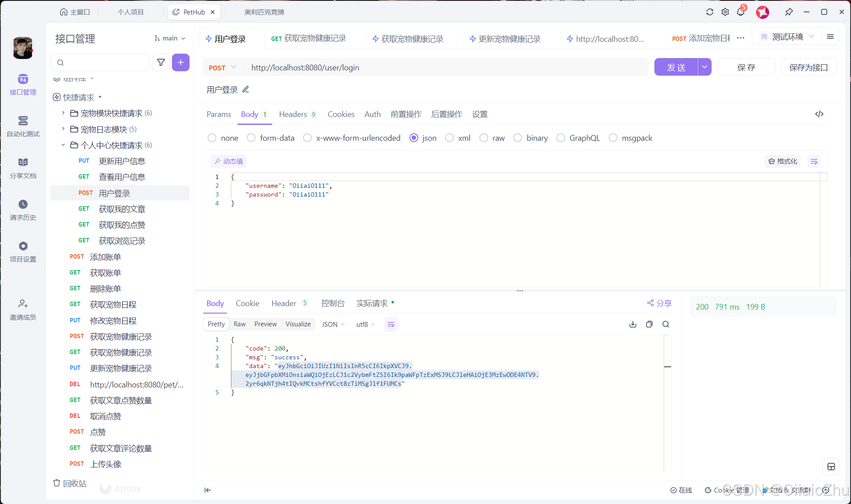Switch to the 控制台 response tab

[x=333, y=303]
